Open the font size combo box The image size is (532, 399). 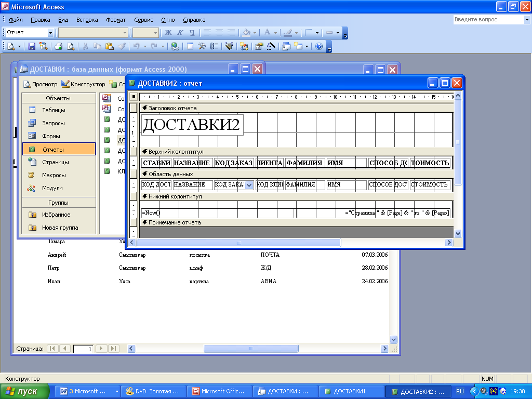145,33
